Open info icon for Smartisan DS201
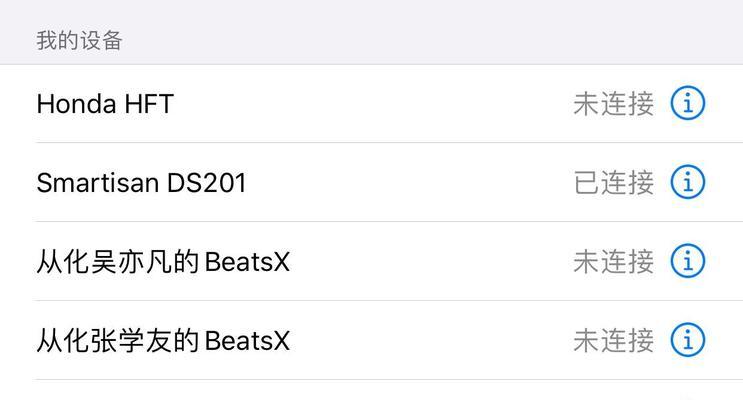 pyautogui.click(x=688, y=182)
